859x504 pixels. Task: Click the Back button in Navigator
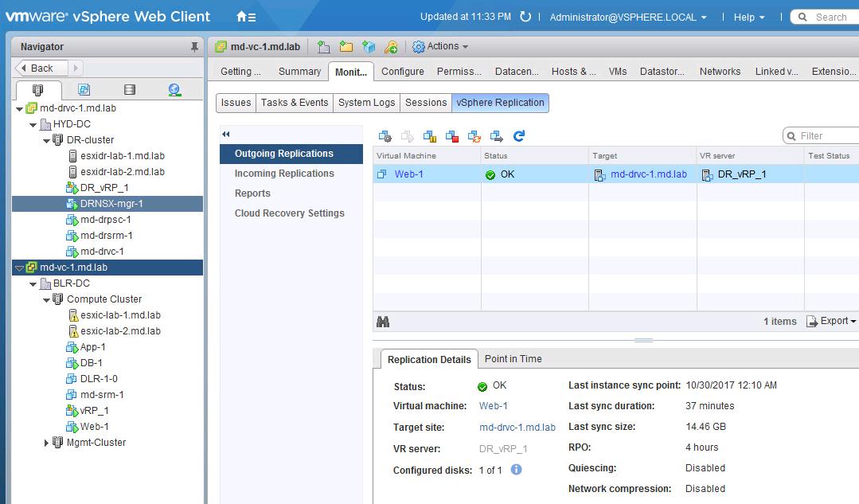(x=41, y=68)
